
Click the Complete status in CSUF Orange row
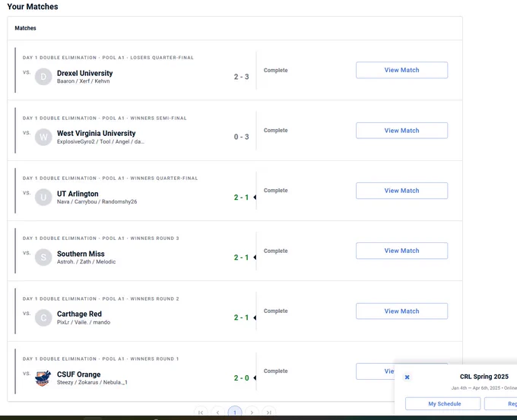click(x=276, y=371)
